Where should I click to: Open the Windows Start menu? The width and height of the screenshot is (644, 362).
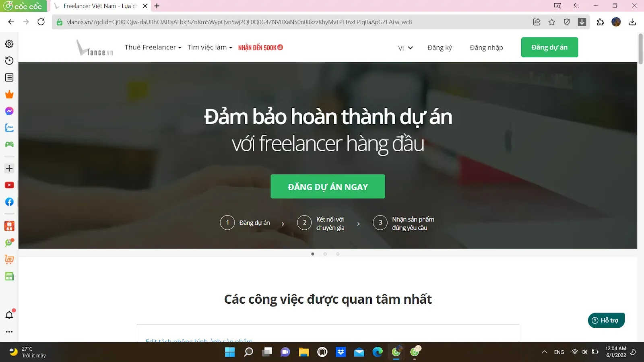tap(230, 352)
